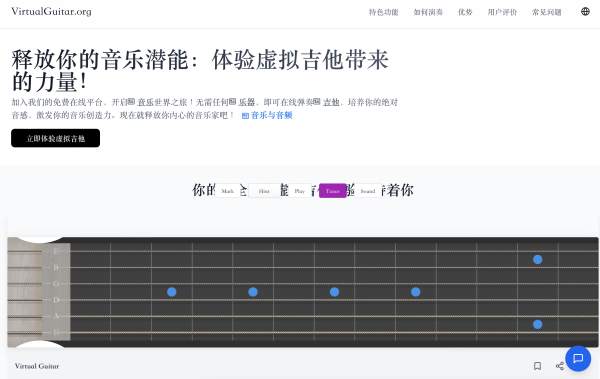The width and height of the screenshot is (600, 379).
Task: Select the Play tab
Action: pyautogui.click(x=299, y=191)
